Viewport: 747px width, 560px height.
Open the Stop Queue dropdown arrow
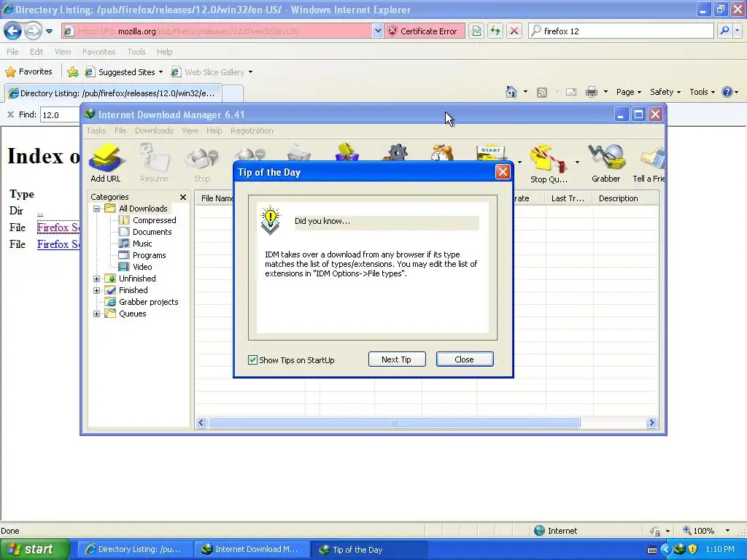577,163
